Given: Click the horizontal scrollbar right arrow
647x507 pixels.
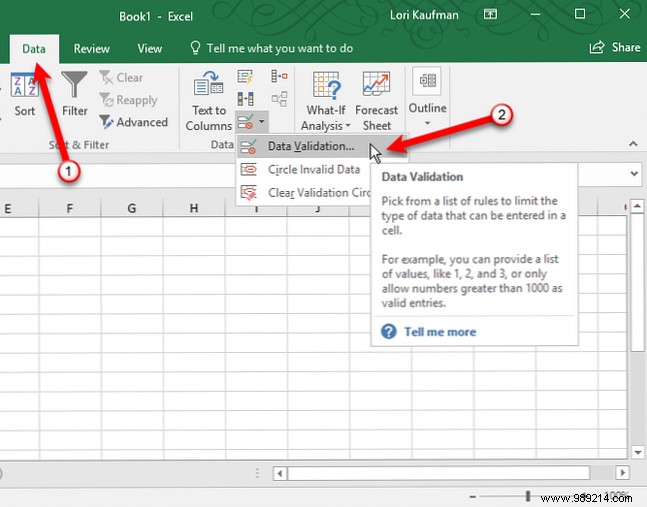Looking at the screenshot, I should 622,472.
